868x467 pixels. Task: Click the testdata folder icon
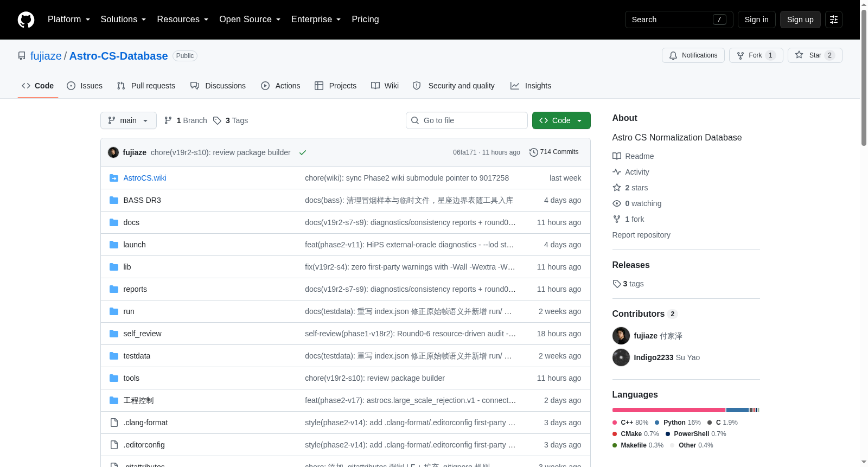[114, 356]
